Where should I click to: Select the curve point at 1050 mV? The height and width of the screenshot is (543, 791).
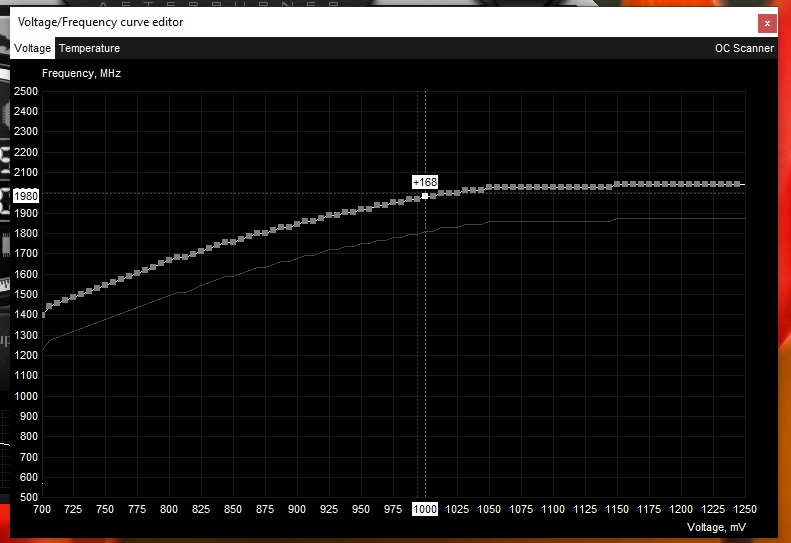(489, 187)
